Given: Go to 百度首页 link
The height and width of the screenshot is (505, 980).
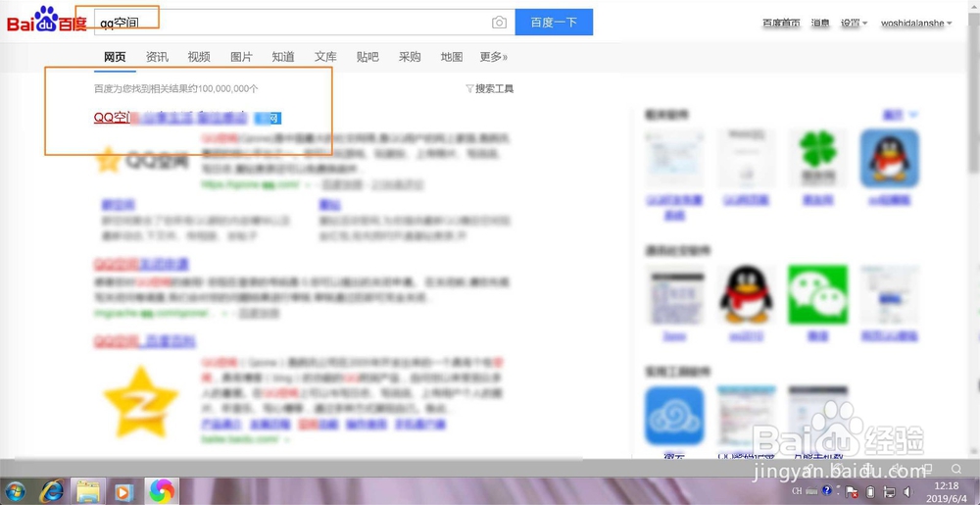Looking at the screenshot, I should (781, 24).
